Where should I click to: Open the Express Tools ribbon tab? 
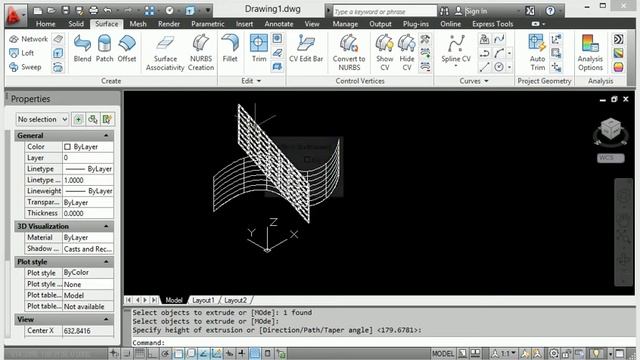493,24
